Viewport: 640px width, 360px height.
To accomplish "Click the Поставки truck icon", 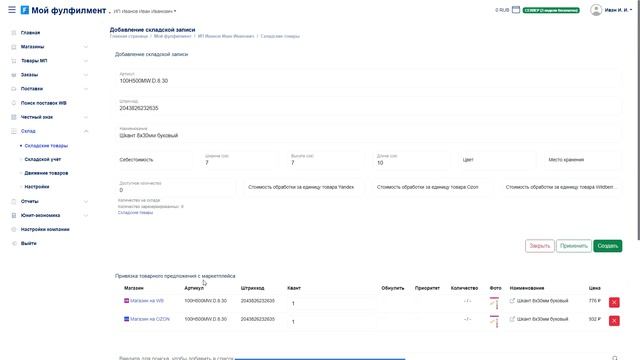I will 13,89.
